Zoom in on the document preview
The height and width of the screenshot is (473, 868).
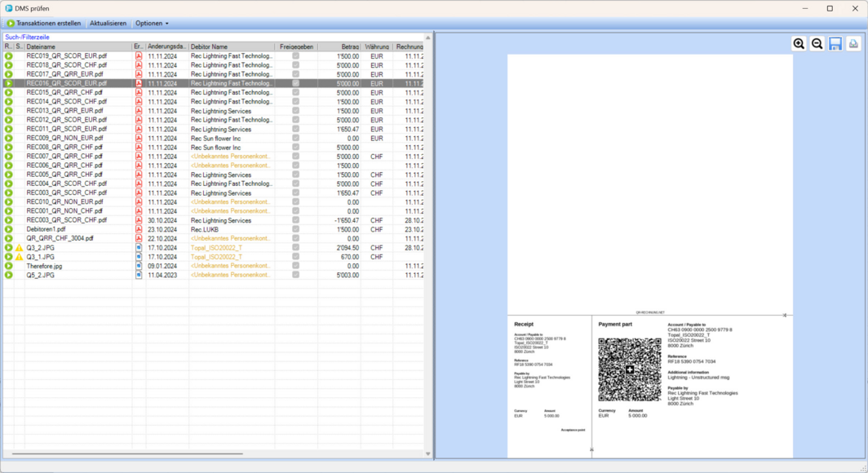coord(799,44)
